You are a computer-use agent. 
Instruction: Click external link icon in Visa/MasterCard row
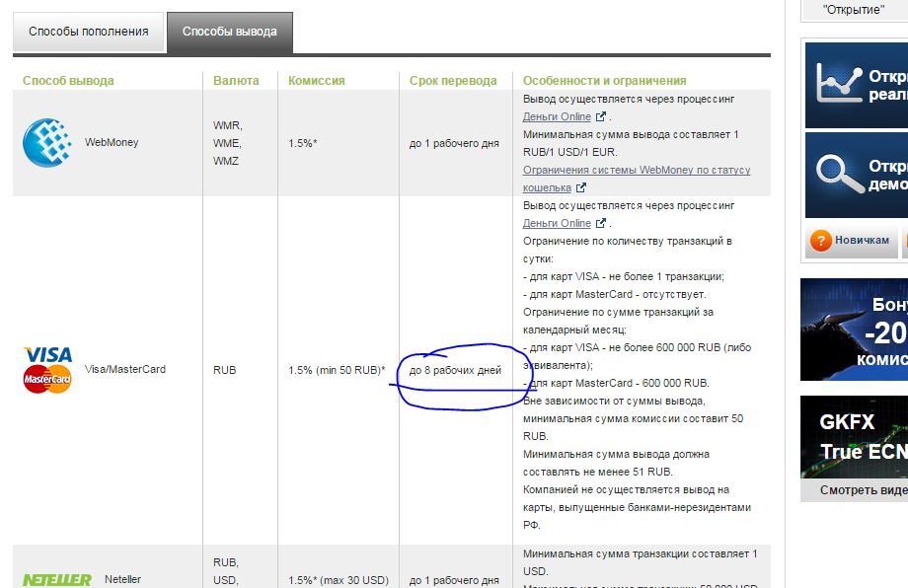click(600, 223)
